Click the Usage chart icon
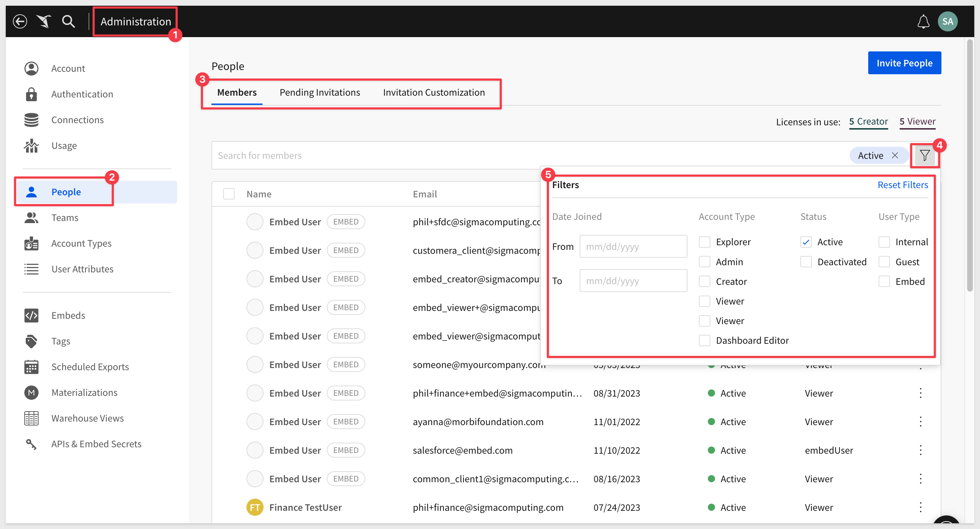The width and height of the screenshot is (980, 529). [31, 146]
